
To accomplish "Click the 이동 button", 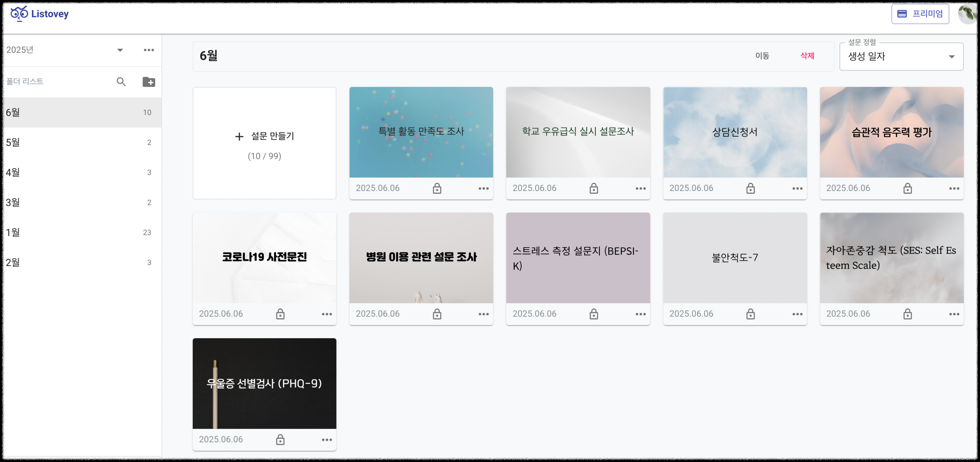I will coord(762,56).
